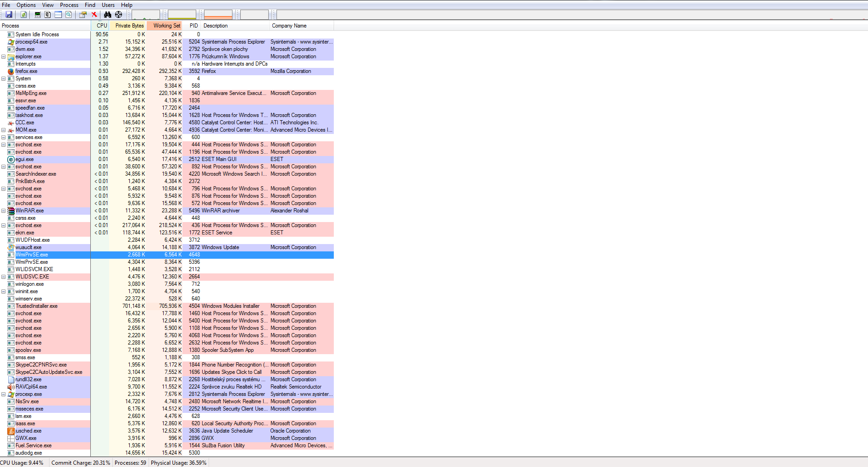868x467 pixels.
Task: Click the crosshair Find Window's Process icon
Action: 118,15
